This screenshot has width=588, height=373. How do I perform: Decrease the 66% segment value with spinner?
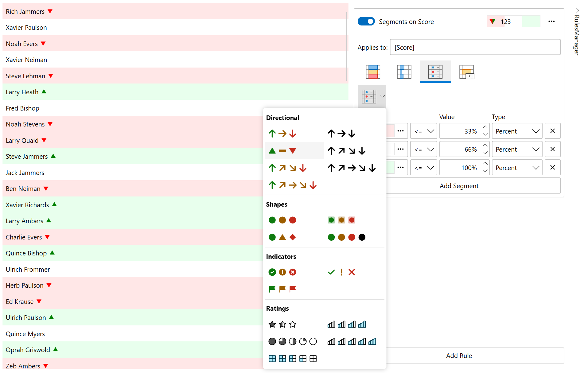(x=485, y=153)
